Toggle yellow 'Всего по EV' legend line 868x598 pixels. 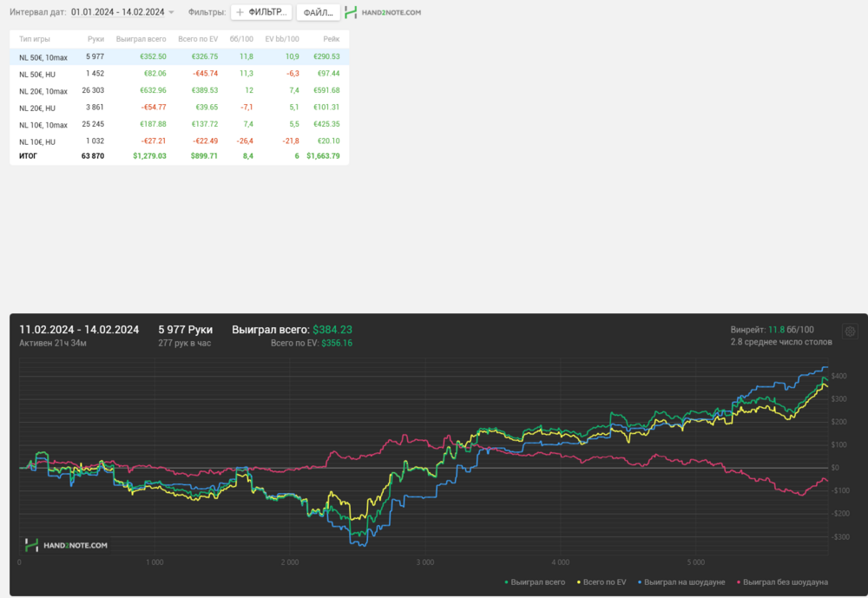click(x=602, y=582)
